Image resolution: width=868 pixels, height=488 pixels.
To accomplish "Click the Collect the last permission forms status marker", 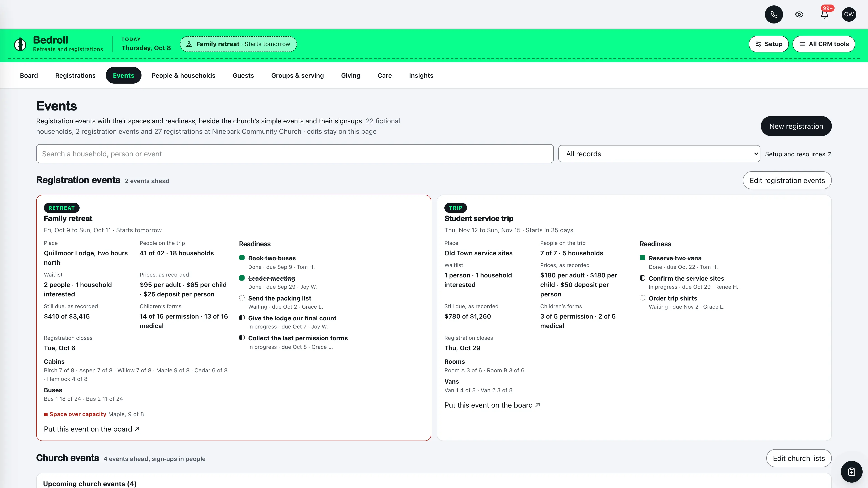I will [x=242, y=338].
